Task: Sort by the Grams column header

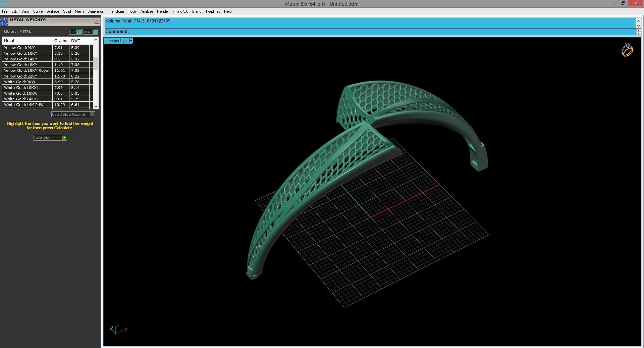Action: tap(61, 41)
